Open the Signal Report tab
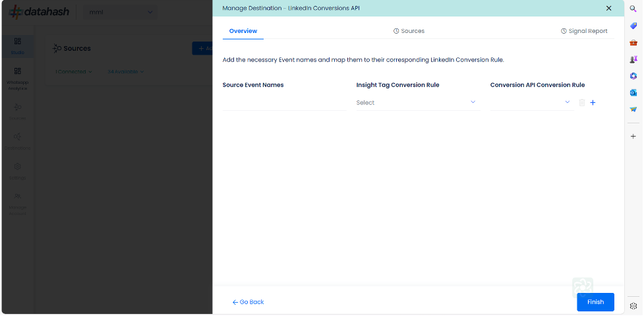The width and height of the screenshot is (644, 316). [584, 31]
